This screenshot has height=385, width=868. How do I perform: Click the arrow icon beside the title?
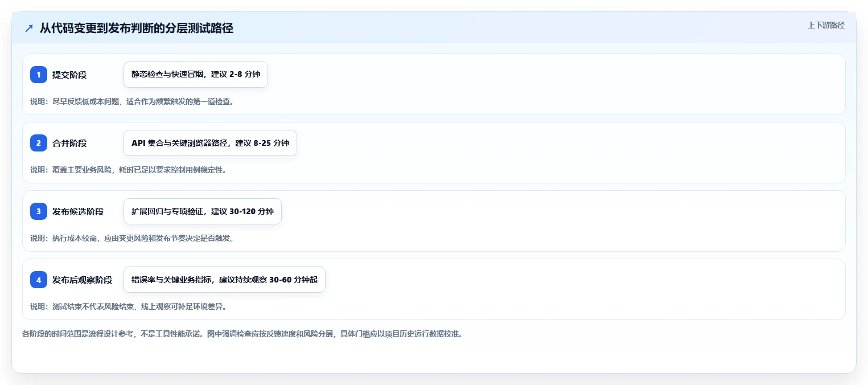point(29,28)
